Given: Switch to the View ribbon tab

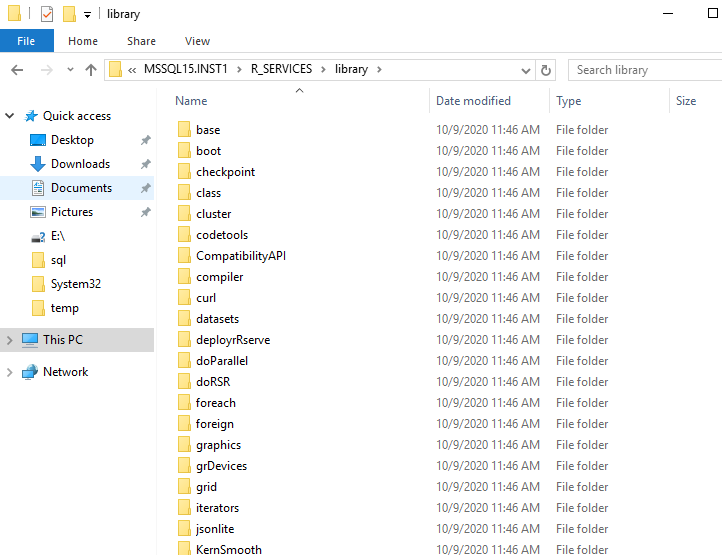Looking at the screenshot, I should [198, 41].
